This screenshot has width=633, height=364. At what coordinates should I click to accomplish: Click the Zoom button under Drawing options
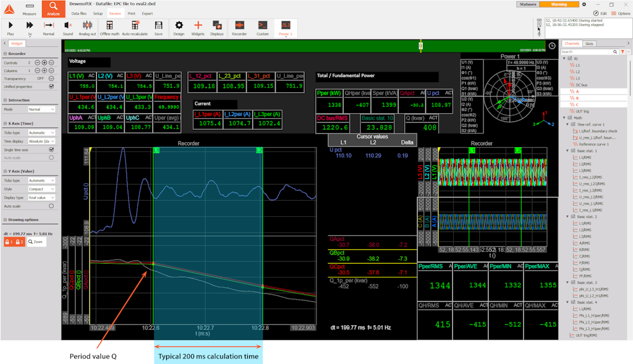tap(37, 242)
